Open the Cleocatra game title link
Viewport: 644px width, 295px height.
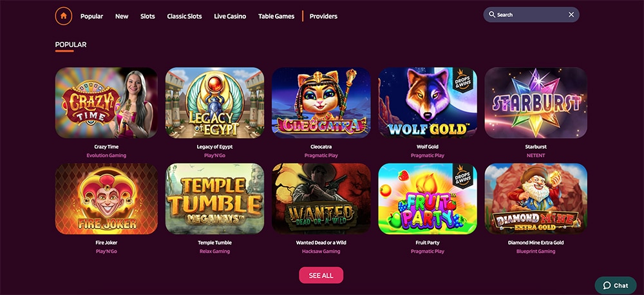(321, 147)
